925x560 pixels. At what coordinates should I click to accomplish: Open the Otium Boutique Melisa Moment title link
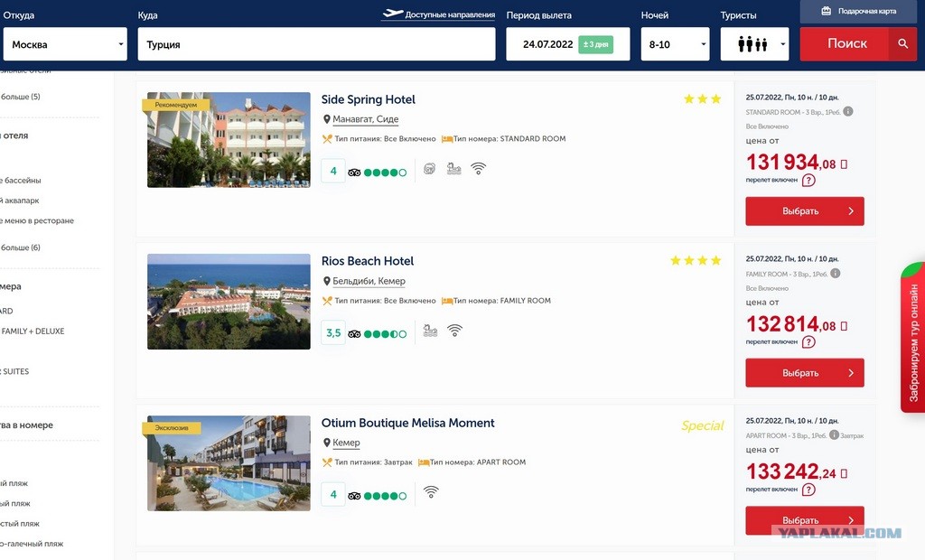pos(407,423)
